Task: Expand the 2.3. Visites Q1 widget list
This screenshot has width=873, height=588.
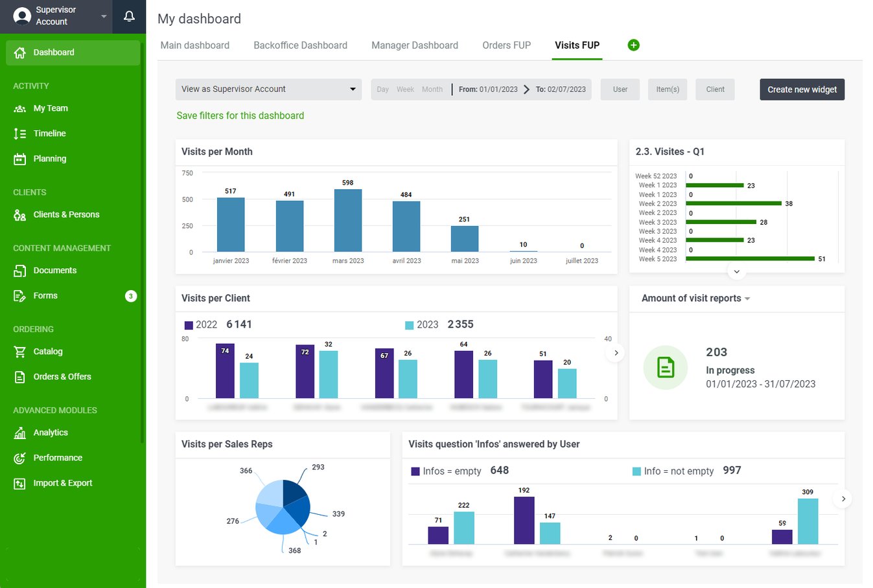Action: click(x=736, y=272)
